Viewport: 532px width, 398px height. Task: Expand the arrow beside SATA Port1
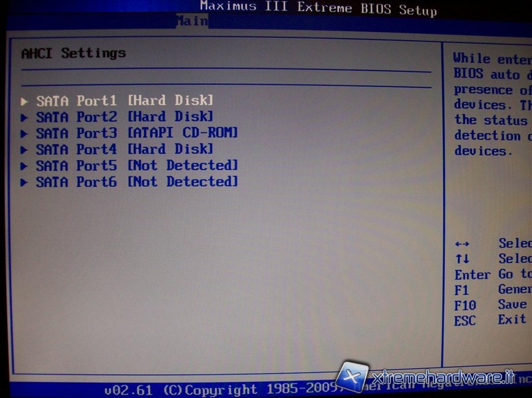[x=25, y=101]
